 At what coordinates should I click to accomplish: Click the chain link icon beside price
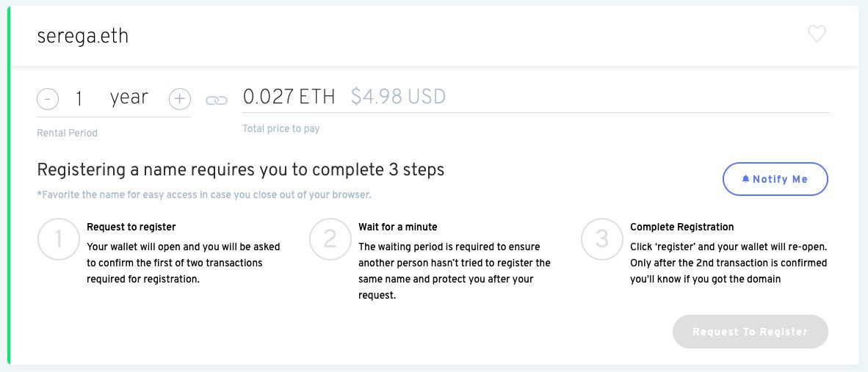point(217,100)
